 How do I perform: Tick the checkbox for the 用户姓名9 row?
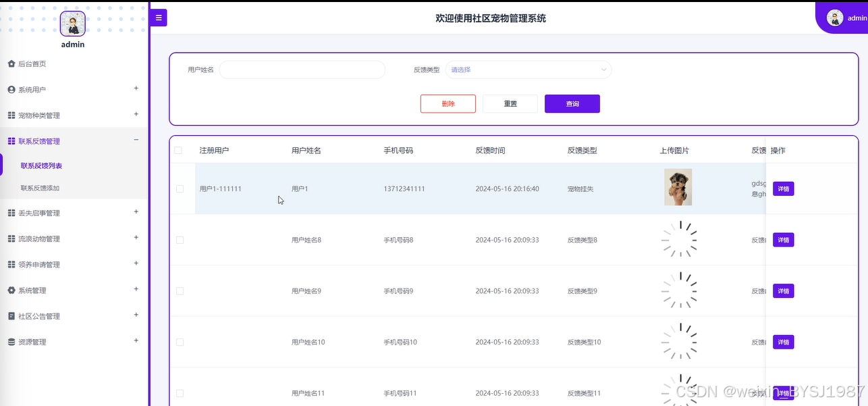[180, 291]
